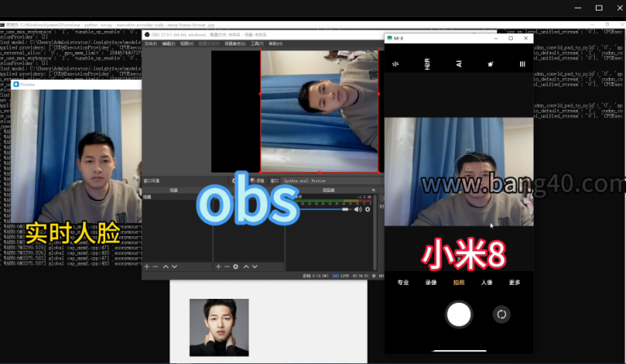The image size is (626, 364).
Task: Switch to 人像 portrait mode
Action: click(487, 283)
